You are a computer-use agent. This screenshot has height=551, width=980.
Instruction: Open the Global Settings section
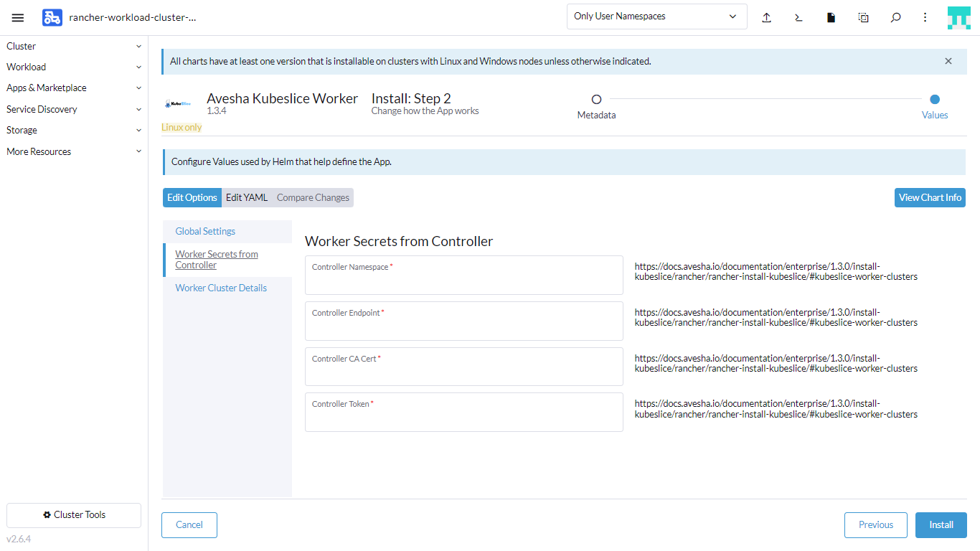tap(227, 231)
